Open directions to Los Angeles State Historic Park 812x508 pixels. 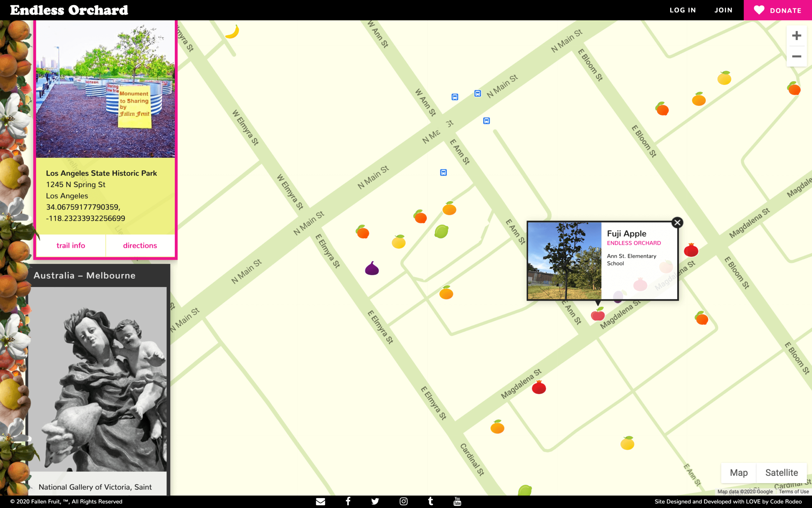pyautogui.click(x=140, y=246)
